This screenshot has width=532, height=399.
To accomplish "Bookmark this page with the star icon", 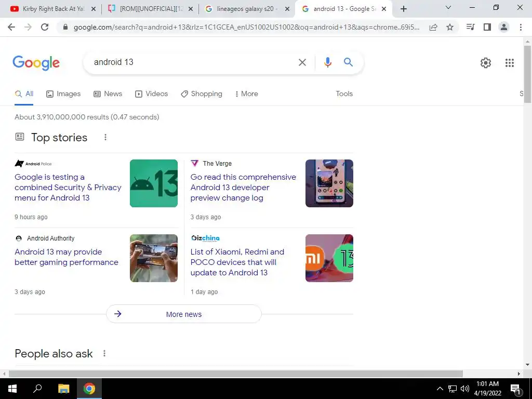I will pyautogui.click(x=450, y=27).
